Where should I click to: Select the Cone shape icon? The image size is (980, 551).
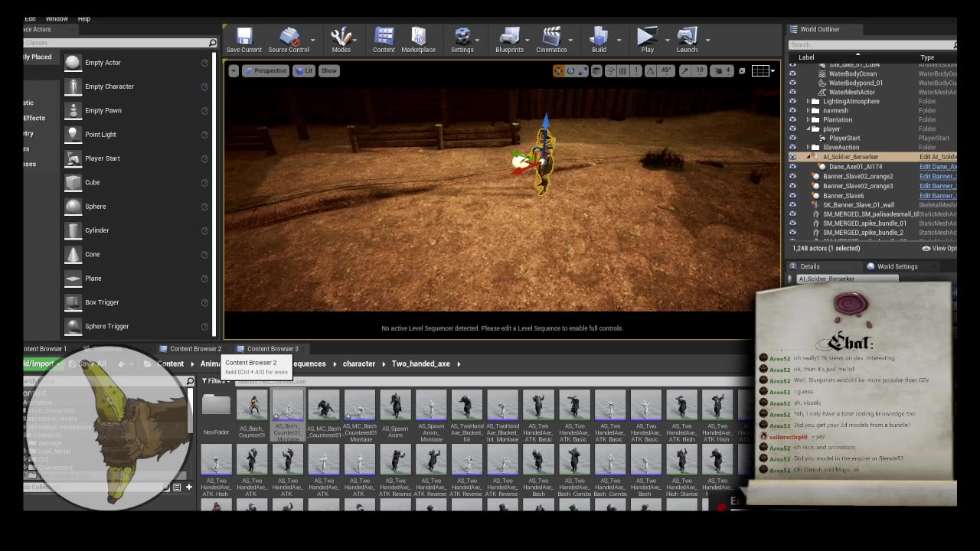coord(73,254)
